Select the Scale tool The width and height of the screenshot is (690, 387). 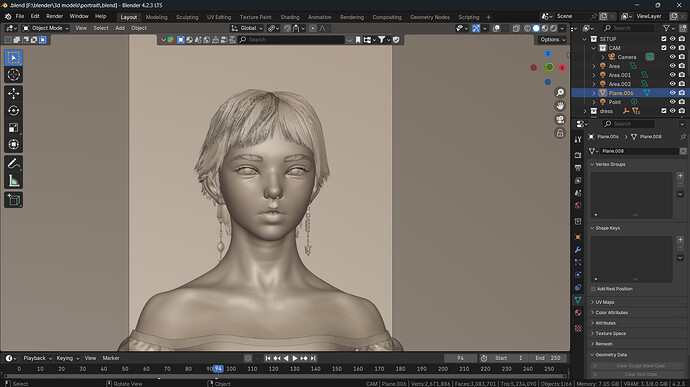(x=14, y=128)
